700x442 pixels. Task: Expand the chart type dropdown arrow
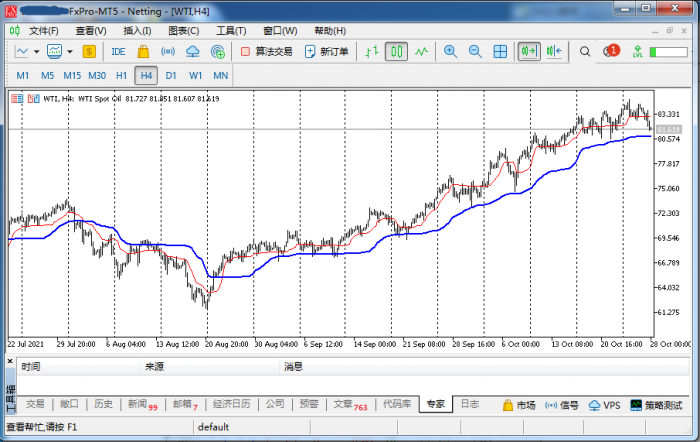37,51
